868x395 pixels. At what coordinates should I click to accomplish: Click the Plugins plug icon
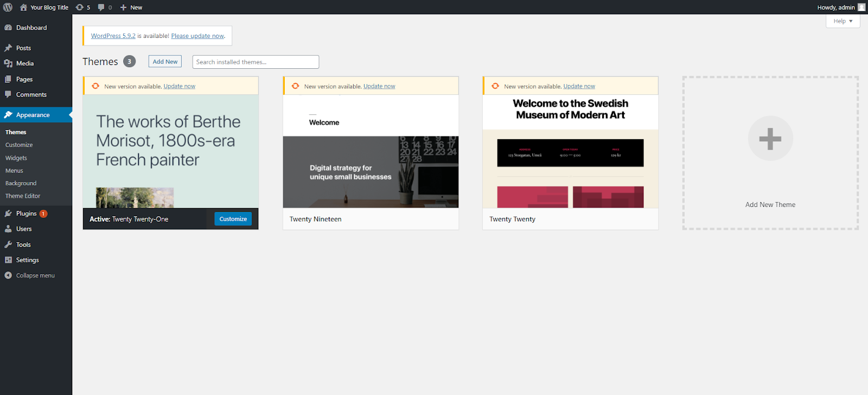tap(8, 213)
